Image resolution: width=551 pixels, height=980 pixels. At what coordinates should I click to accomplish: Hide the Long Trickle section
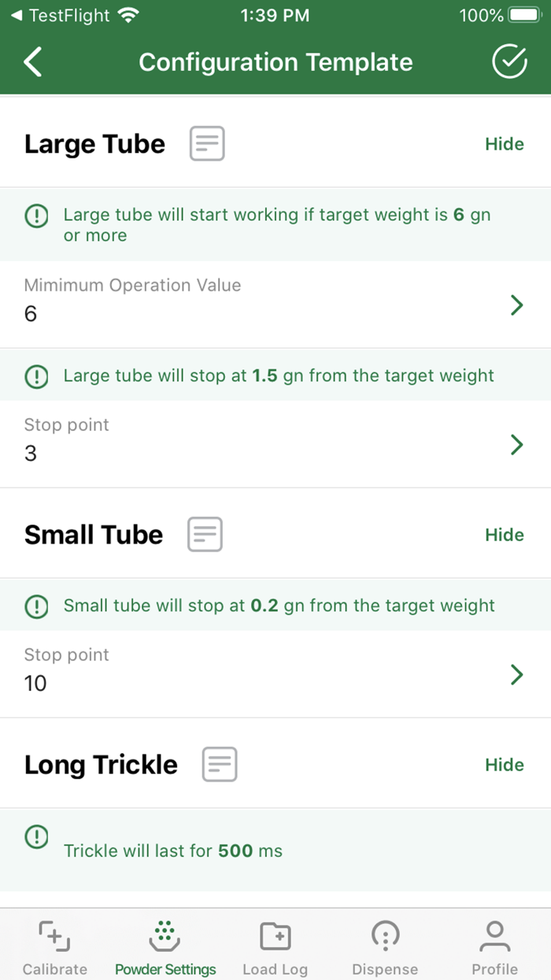(x=504, y=763)
